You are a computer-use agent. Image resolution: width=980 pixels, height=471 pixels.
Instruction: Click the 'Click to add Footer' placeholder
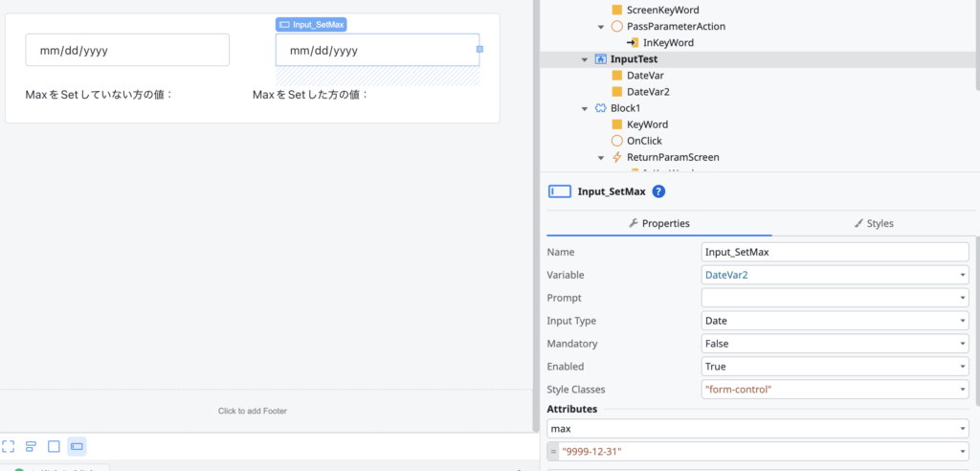pyautogui.click(x=253, y=411)
